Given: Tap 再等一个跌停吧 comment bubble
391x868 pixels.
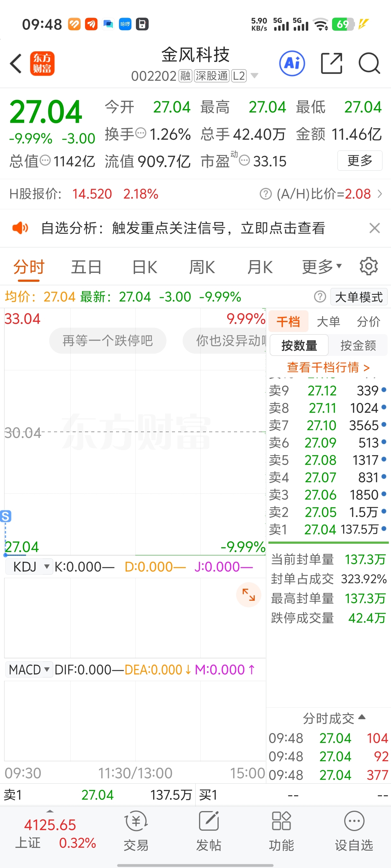Looking at the screenshot, I should pos(108,341).
